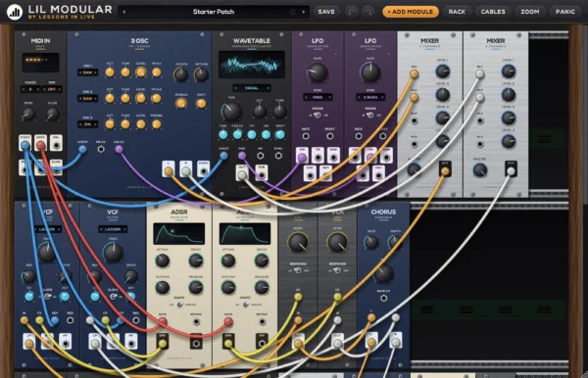This screenshot has height=378, width=588.
Task: Favorite the Starter Patch with star icon
Action: (292, 12)
